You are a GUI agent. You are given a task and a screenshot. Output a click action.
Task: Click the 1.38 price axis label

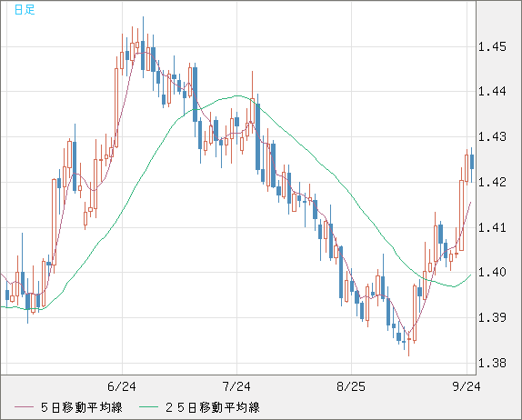pyautogui.click(x=492, y=363)
